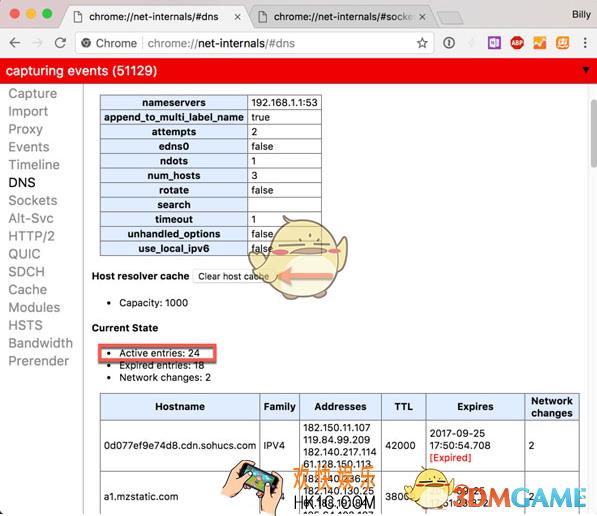597x516 pixels.
Task: Open the Cache section
Action: 27,290
